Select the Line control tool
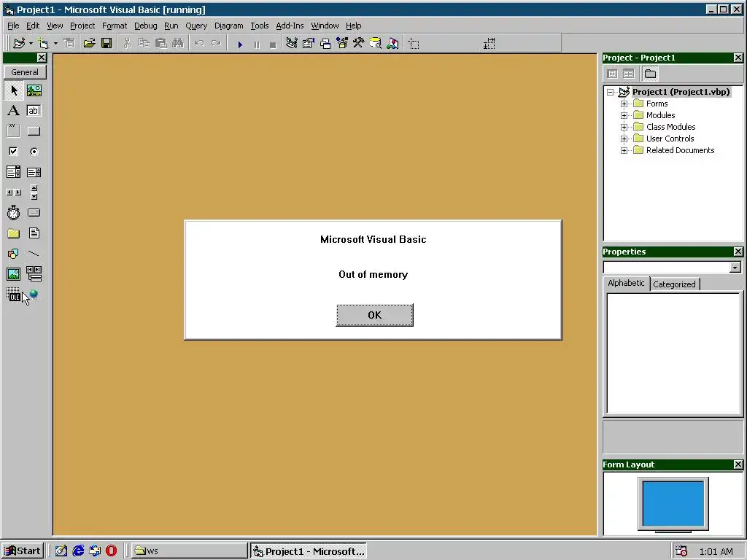The height and width of the screenshot is (560, 747). click(x=34, y=254)
